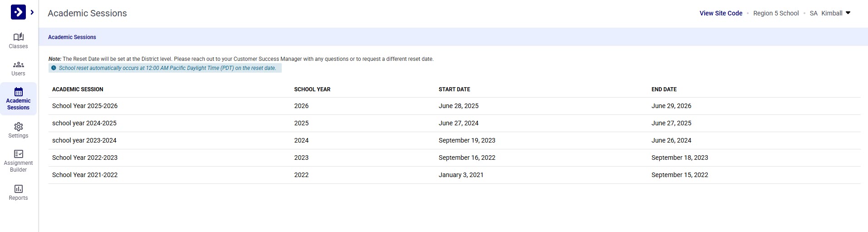868x232 pixels.
Task: Open the Assignment Builder checklist icon
Action: [18, 154]
